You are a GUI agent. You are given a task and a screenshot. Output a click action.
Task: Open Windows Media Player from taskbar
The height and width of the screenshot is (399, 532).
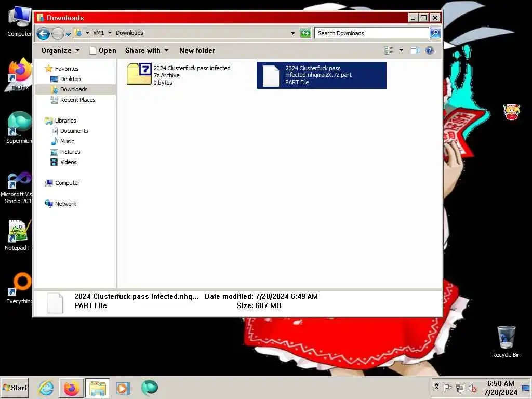[x=123, y=388]
